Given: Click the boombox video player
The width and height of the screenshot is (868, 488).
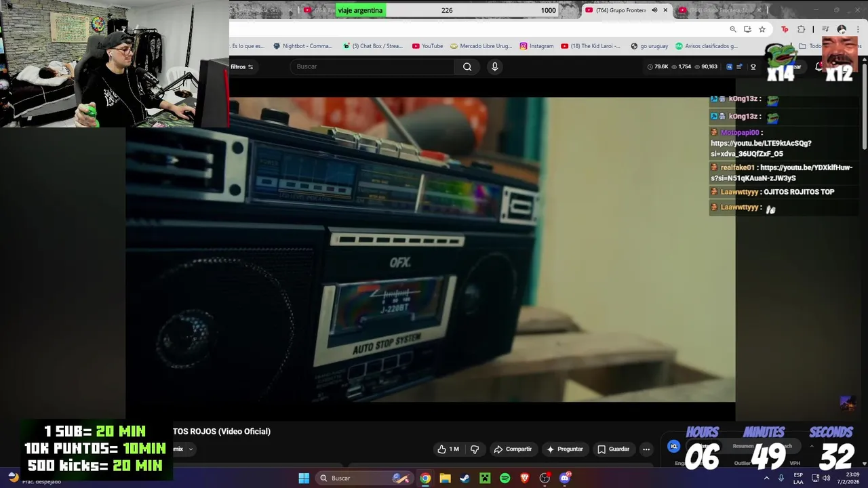Looking at the screenshot, I should point(430,249).
